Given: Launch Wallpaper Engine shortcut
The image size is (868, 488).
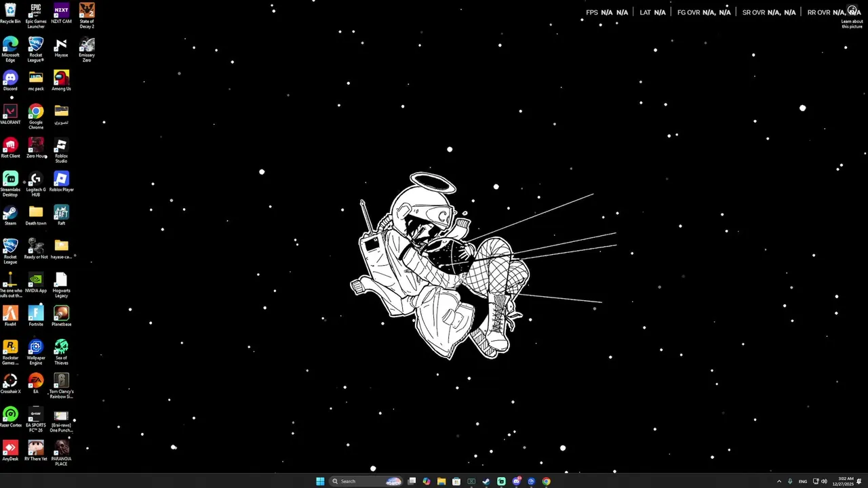Looking at the screenshot, I should click(x=36, y=352).
